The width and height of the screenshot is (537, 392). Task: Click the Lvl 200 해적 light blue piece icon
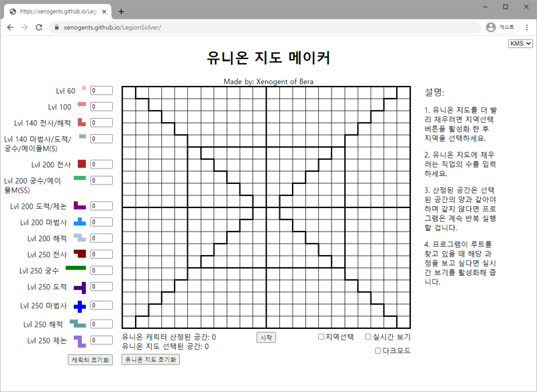tap(80, 238)
